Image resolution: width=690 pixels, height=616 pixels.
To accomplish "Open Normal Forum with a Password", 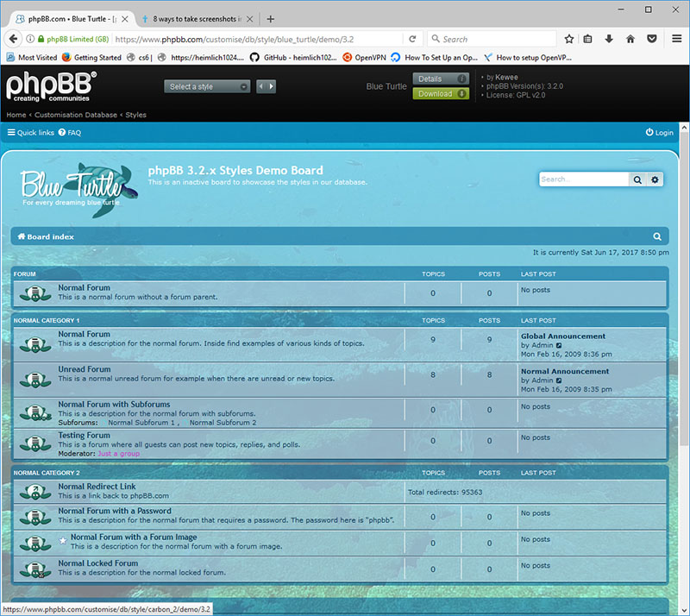I will pos(115,511).
